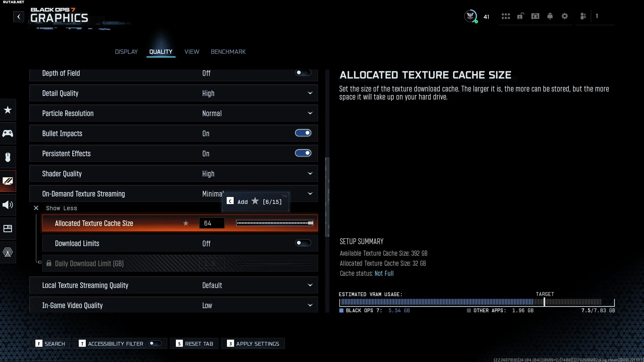Expand Local Texture Streaming Quality dropdown
The width and height of the screenshot is (644, 362).
coord(174,285)
